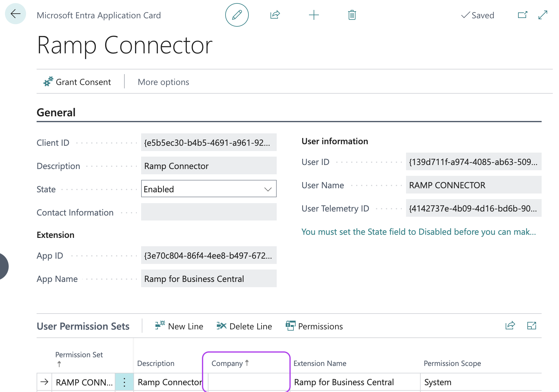The width and height of the screenshot is (559, 392).
Task: Click the Client ID field
Action: pos(209,142)
